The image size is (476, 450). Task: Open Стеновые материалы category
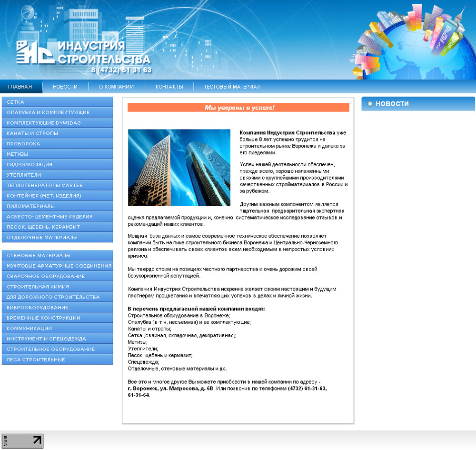point(58,255)
